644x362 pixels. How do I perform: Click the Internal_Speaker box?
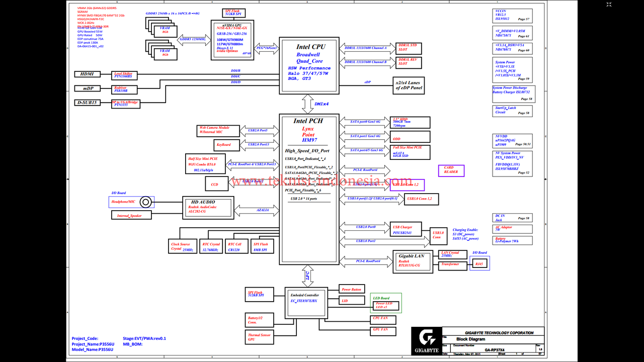tap(131, 215)
